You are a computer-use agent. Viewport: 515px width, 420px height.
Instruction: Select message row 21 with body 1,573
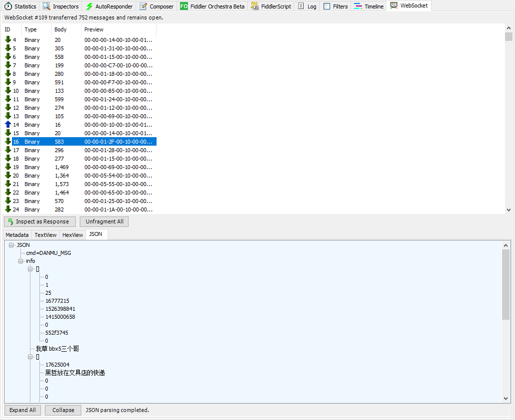coord(80,184)
